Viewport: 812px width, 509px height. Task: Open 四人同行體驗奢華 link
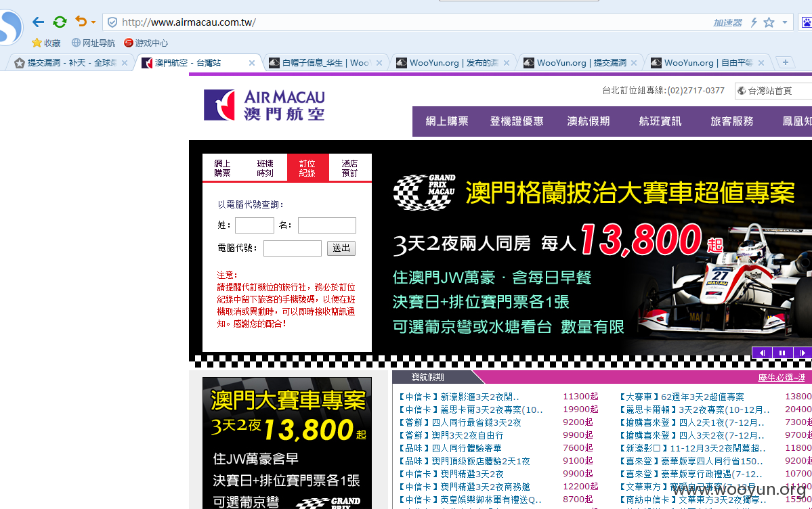pos(450,448)
